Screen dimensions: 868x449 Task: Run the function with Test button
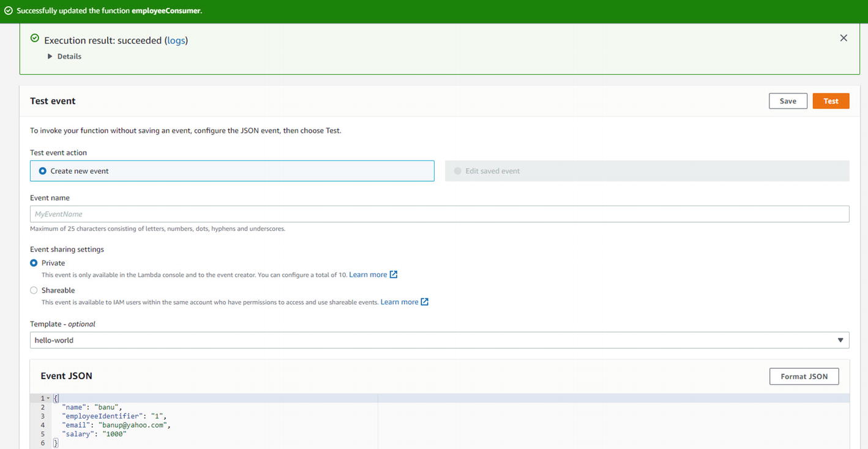pos(830,101)
